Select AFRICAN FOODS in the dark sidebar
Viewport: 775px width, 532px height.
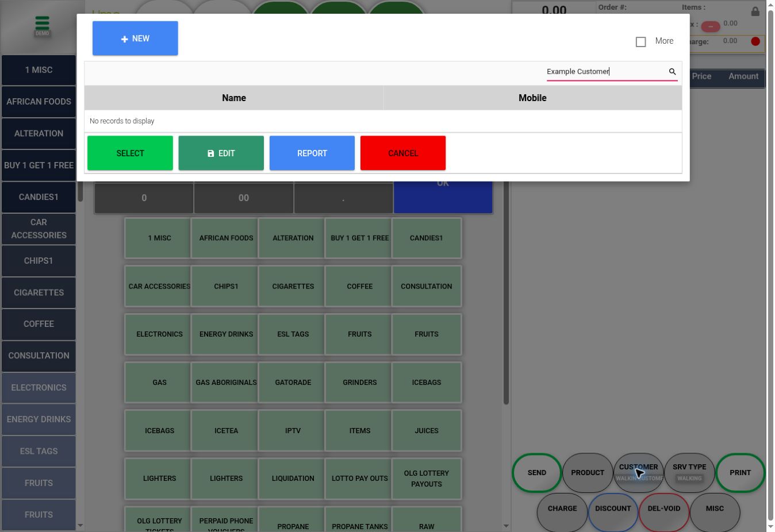(39, 102)
